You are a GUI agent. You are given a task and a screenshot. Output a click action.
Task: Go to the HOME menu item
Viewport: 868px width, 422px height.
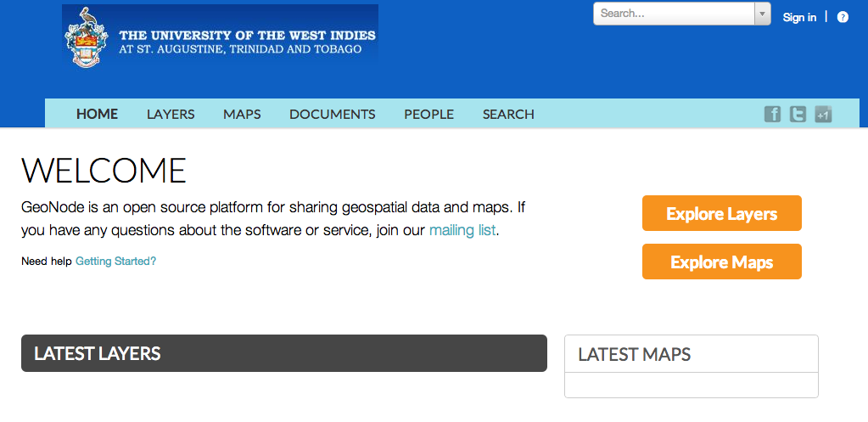pyautogui.click(x=97, y=114)
